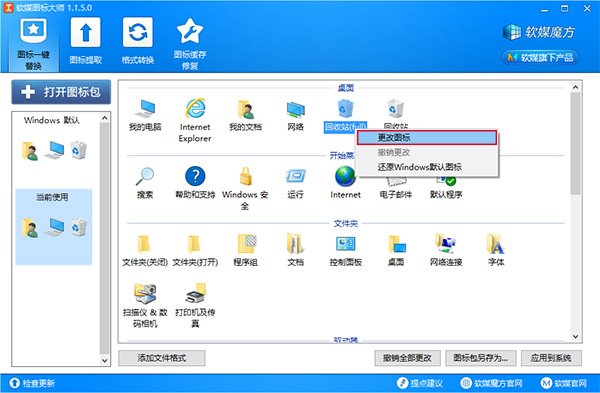
Task: Select the empty 回收站 icon
Action: (395, 113)
